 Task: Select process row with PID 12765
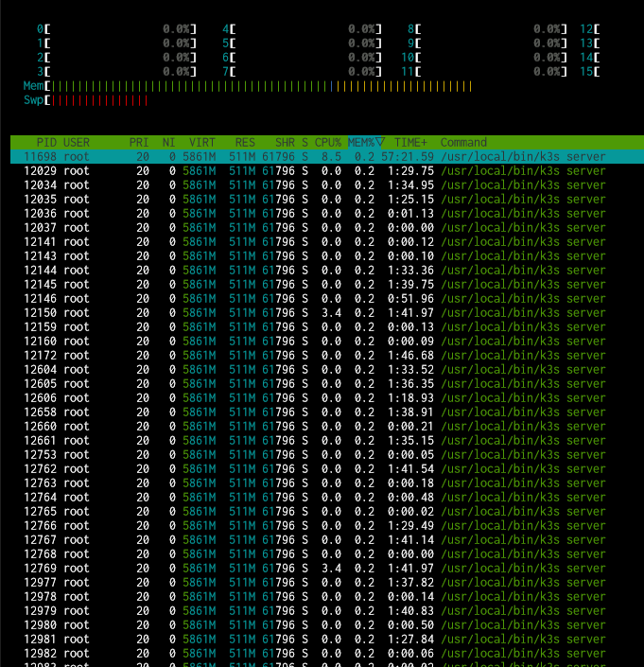coord(327,511)
